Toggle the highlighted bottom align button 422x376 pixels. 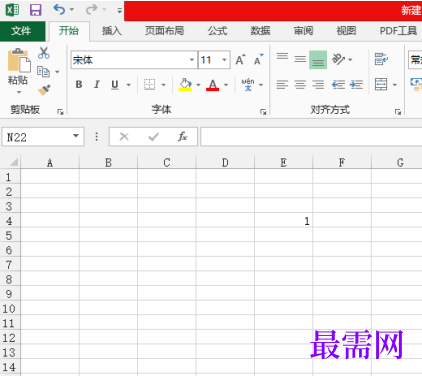[318, 60]
